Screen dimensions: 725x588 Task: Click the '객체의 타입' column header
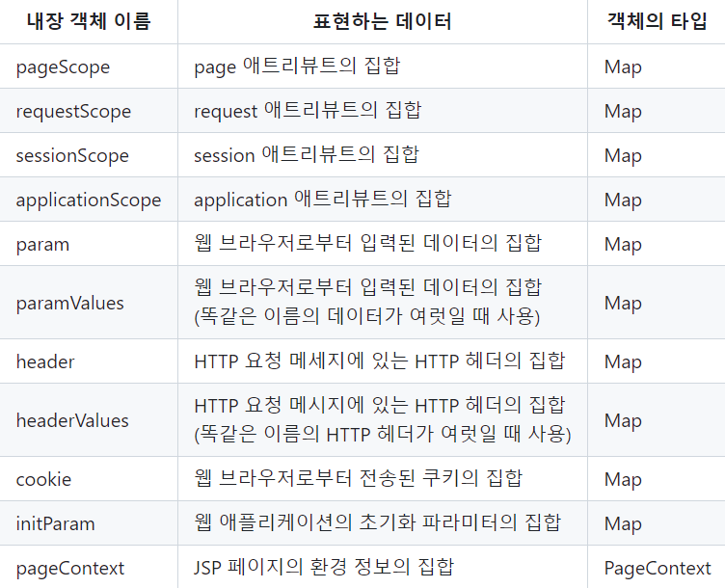tap(657, 21)
